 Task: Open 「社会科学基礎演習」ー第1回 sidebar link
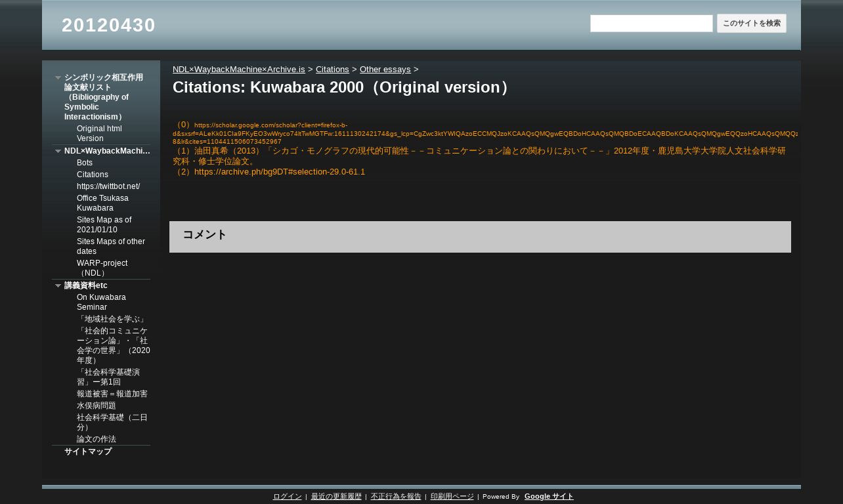pos(108,377)
